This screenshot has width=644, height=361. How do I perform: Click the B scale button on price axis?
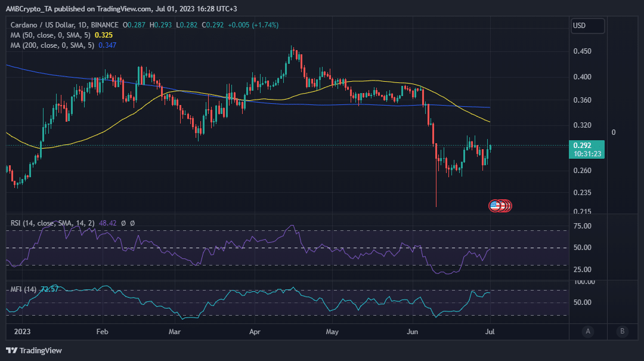click(x=622, y=331)
